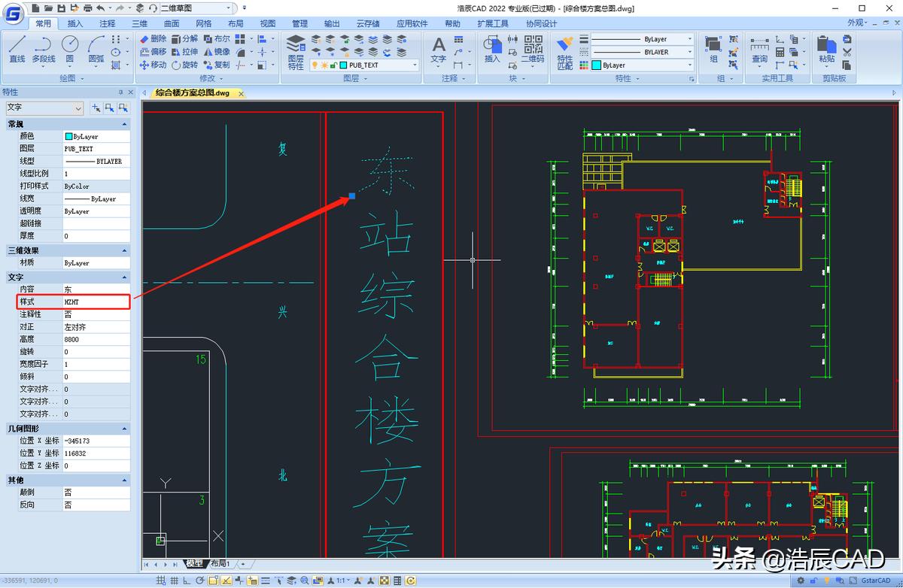
Task: Click the cyan PUB_TEXT layer color swatch
Action: pos(343,65)
